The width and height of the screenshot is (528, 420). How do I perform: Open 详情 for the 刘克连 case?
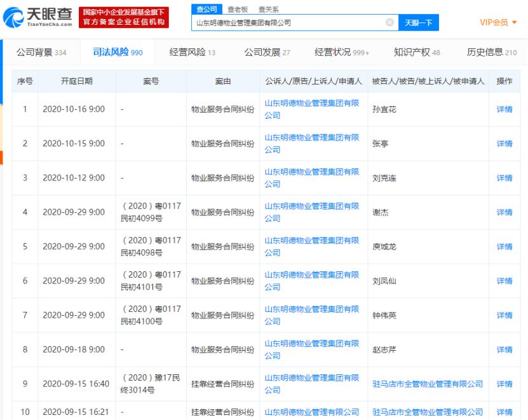click(x=504, y=178)
